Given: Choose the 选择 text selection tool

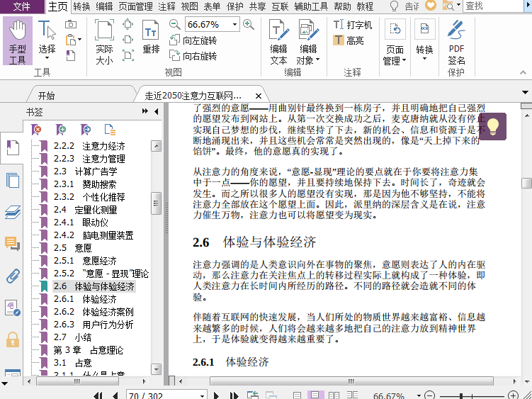Looking at the screenshot, I should [47, 40].
